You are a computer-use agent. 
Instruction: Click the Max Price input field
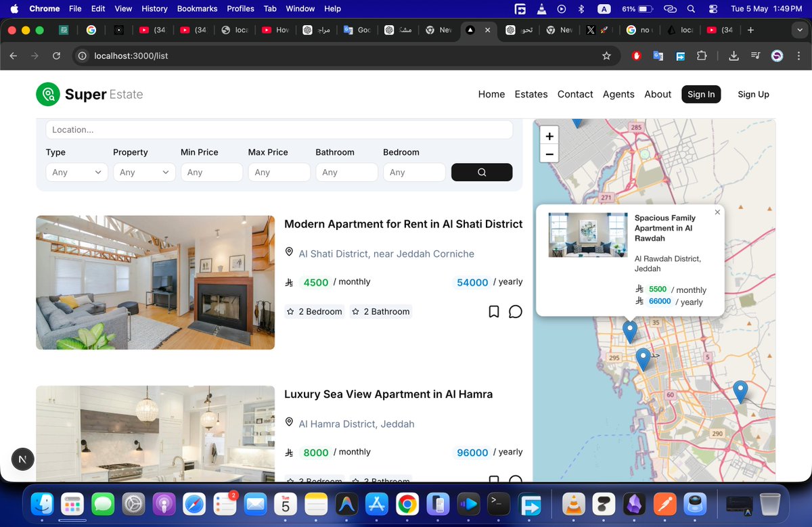[x=279, y=173]
